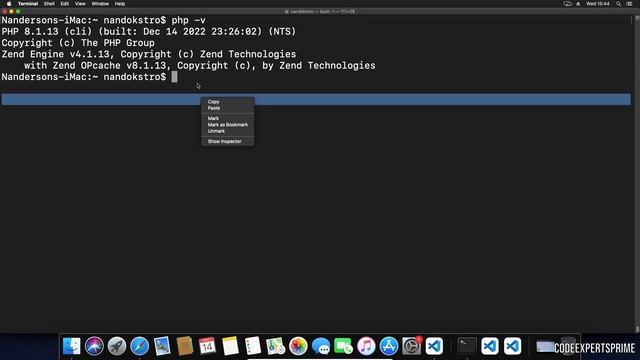The image size is (640, 360).
Task: Open Spotlight search magnifier in menu bar
Action: click(x=618, y=4)
